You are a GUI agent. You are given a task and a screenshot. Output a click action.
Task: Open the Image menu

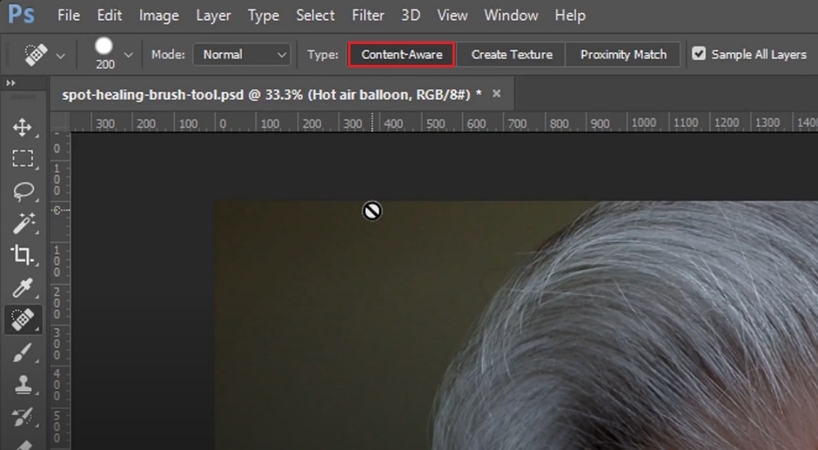159,16
